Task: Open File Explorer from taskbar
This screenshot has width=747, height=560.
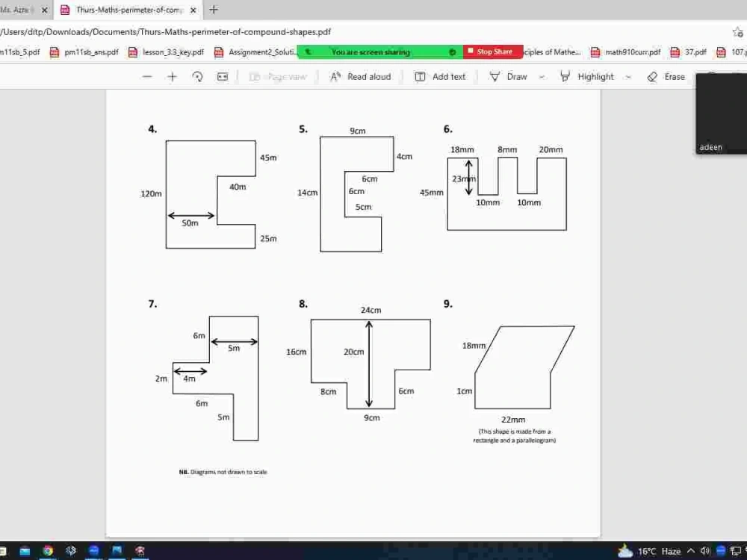Action: (25, 551)
